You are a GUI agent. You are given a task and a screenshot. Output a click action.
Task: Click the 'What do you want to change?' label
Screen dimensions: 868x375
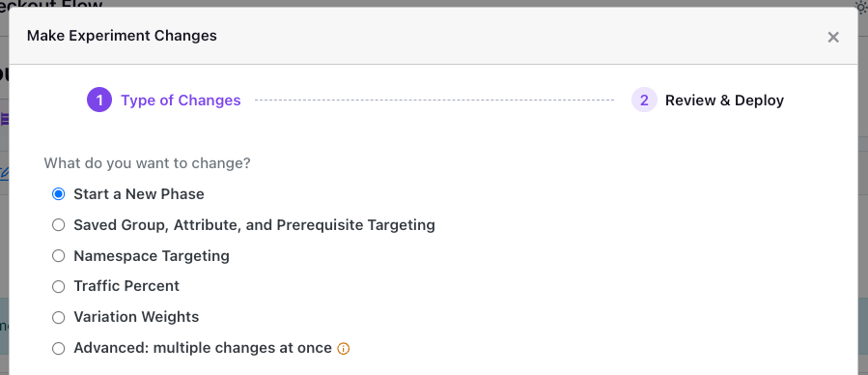pyautogui.click(x=148, y=163)
